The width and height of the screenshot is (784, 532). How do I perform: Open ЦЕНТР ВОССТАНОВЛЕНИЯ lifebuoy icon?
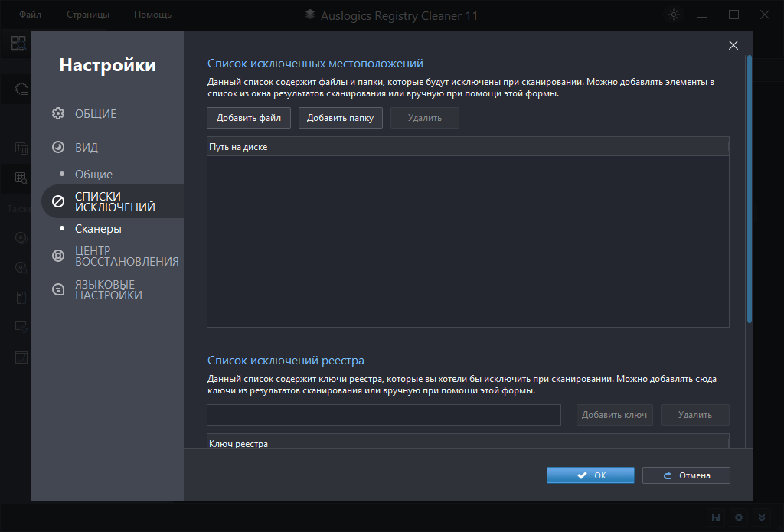coord(58,256)
